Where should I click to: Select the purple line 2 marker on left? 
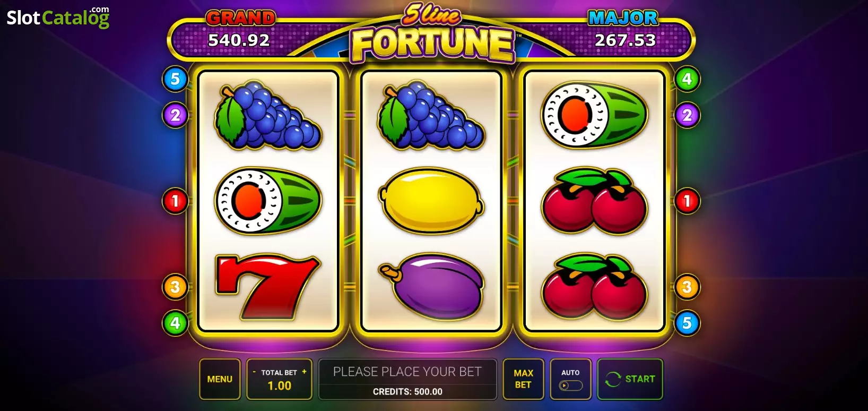[x=175, y=115]
